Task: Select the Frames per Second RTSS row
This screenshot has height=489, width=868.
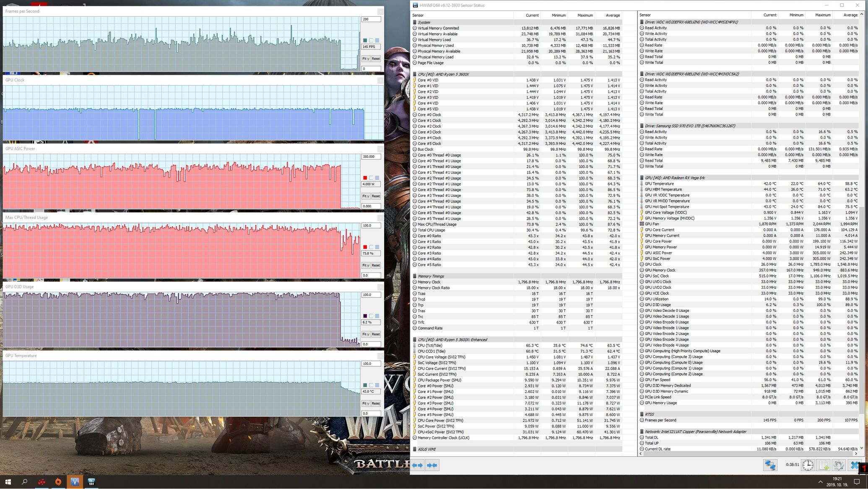Action: point(749,420)
